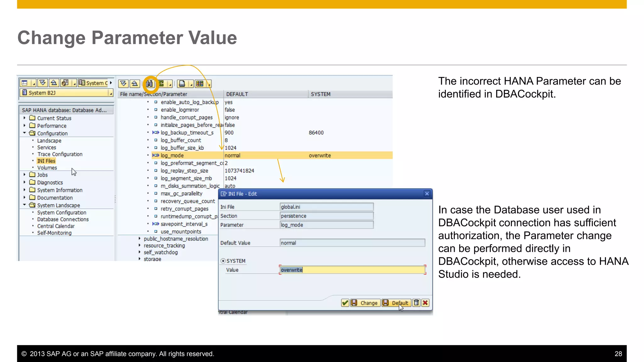Viewport: 644px width, 362px height.
Task: Click the Print icon in parameter toolbar
Action: click(182, 84)
